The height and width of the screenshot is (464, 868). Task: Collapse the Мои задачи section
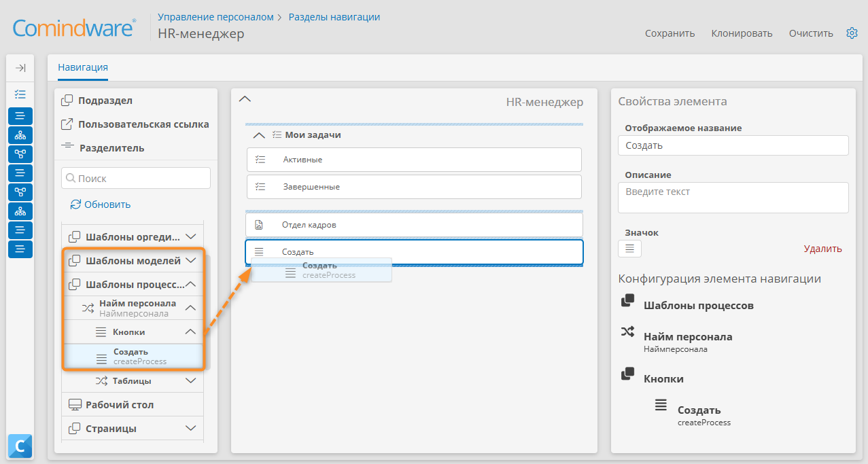point(258,135)
